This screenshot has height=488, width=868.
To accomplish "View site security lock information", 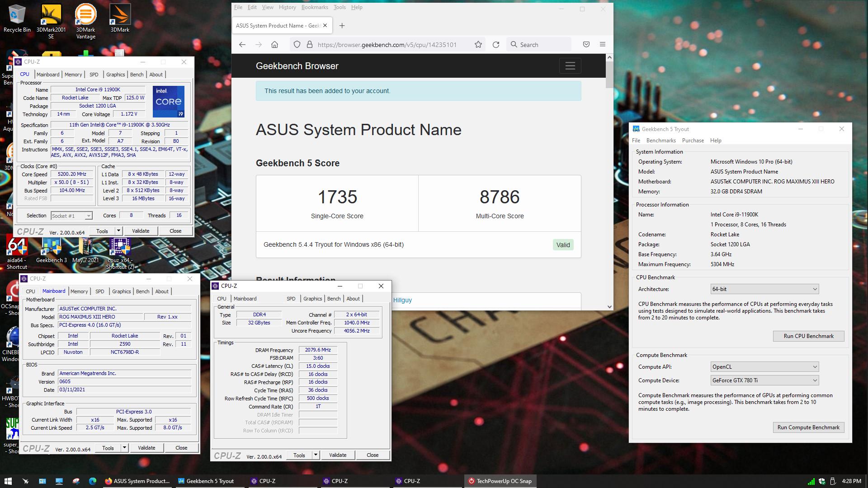I will pos(310,44).
